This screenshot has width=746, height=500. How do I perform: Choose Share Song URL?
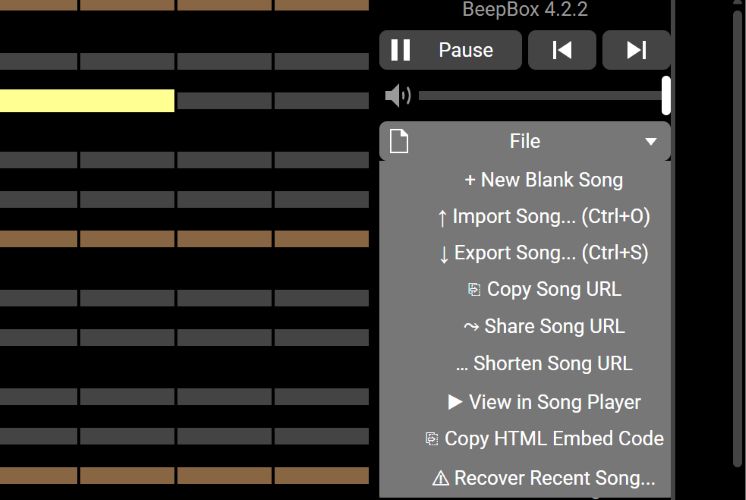coord(525,327)
